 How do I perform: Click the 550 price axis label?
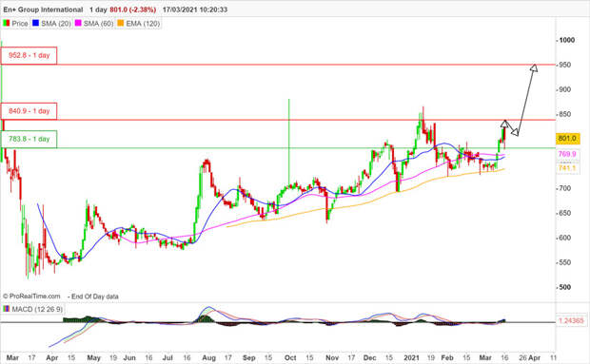pos(565,263)
